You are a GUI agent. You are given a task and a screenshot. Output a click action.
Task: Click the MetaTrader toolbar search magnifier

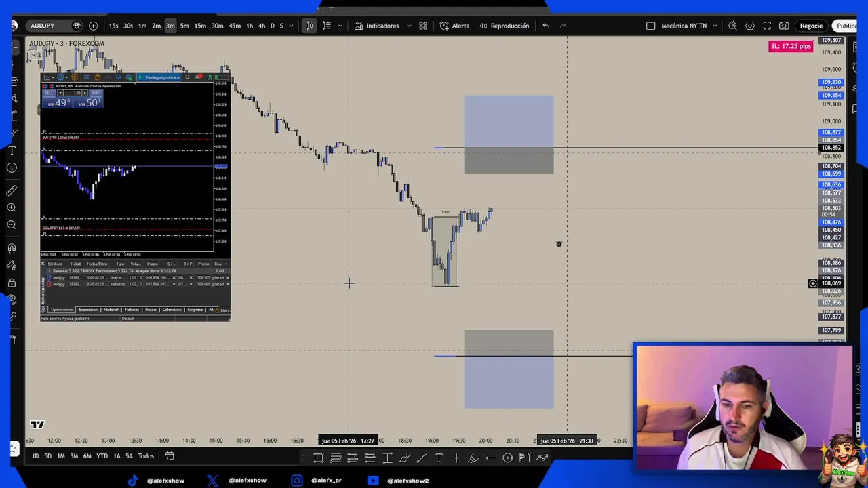tap(188, 77)
